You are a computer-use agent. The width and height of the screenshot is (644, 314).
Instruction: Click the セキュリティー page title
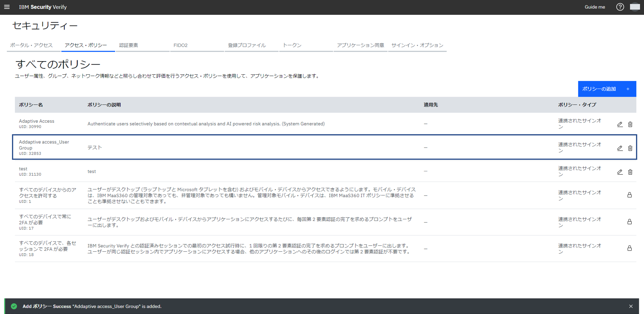click(45, 26)
